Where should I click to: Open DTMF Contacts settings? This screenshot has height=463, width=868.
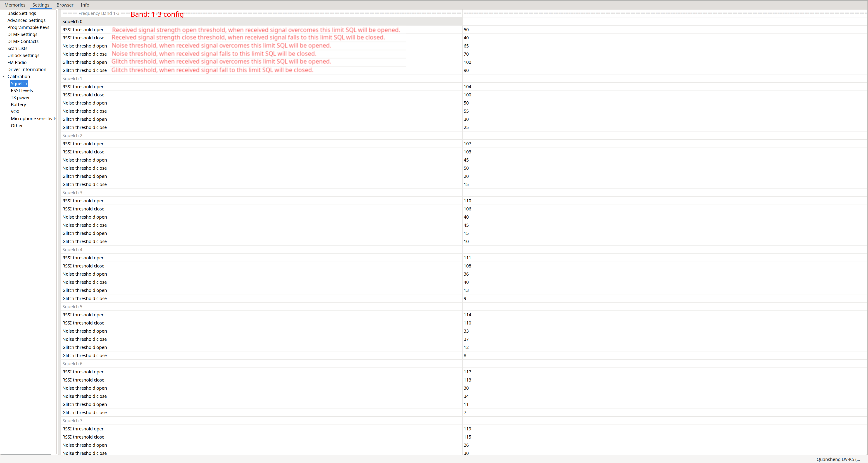pos(23,41)
